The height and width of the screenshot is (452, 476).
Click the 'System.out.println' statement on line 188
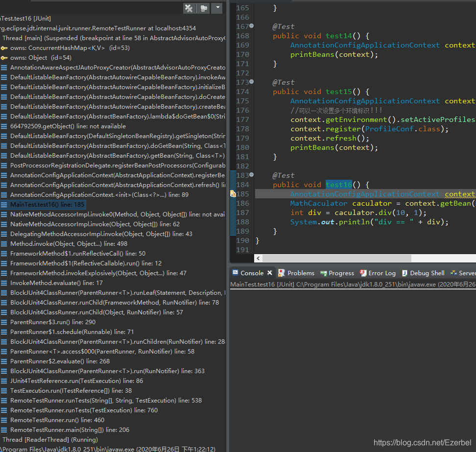pos(369,222)
